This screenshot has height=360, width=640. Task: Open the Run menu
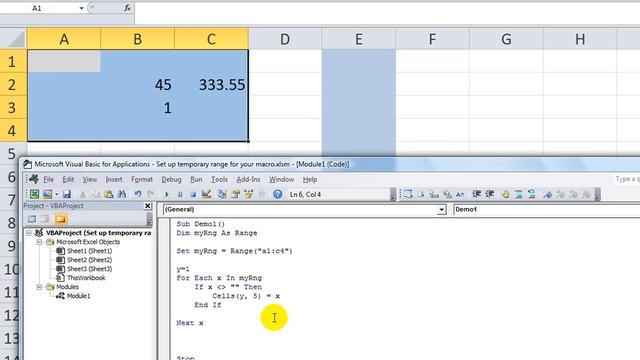coord(196,180)
